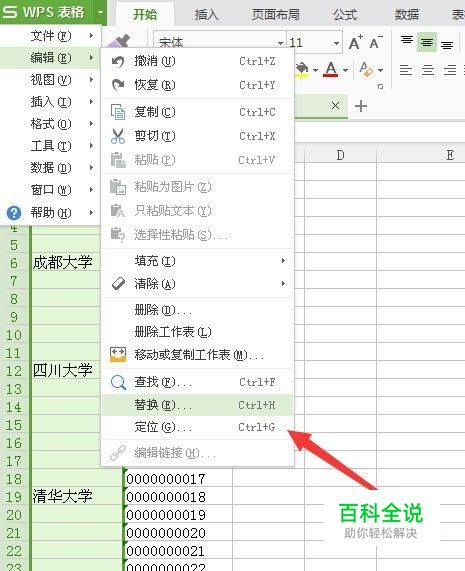Increase font size with A+ icon
The width and height of the screenshot is (465, 571).
(355, 43)
